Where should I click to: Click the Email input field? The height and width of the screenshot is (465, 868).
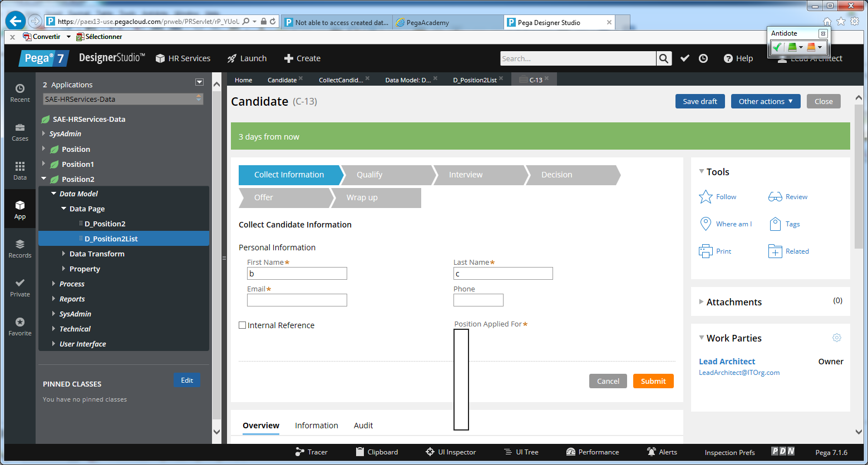pos(297,300)
